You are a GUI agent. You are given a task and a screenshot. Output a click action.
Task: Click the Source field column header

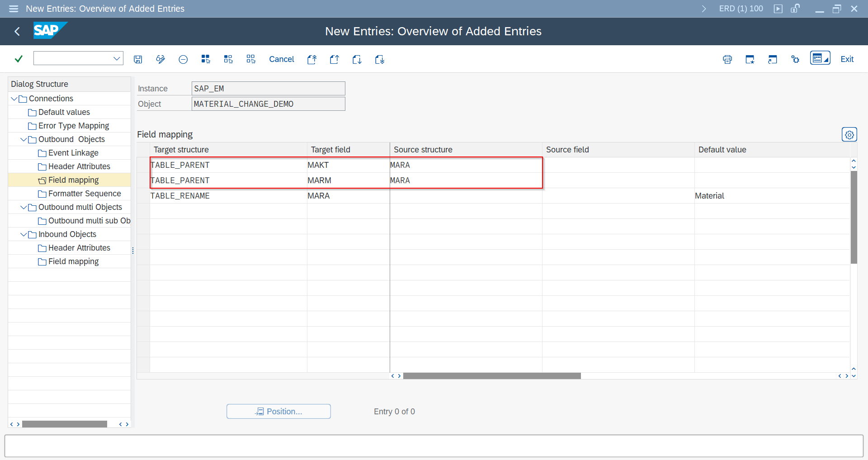pos(618,150)
